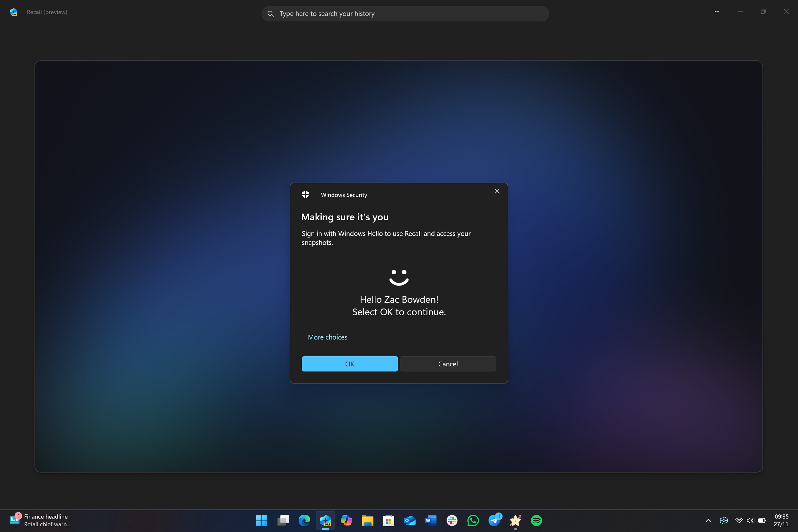Close the Recall (preview) window
798x532 pixels.
pos(786,12)
